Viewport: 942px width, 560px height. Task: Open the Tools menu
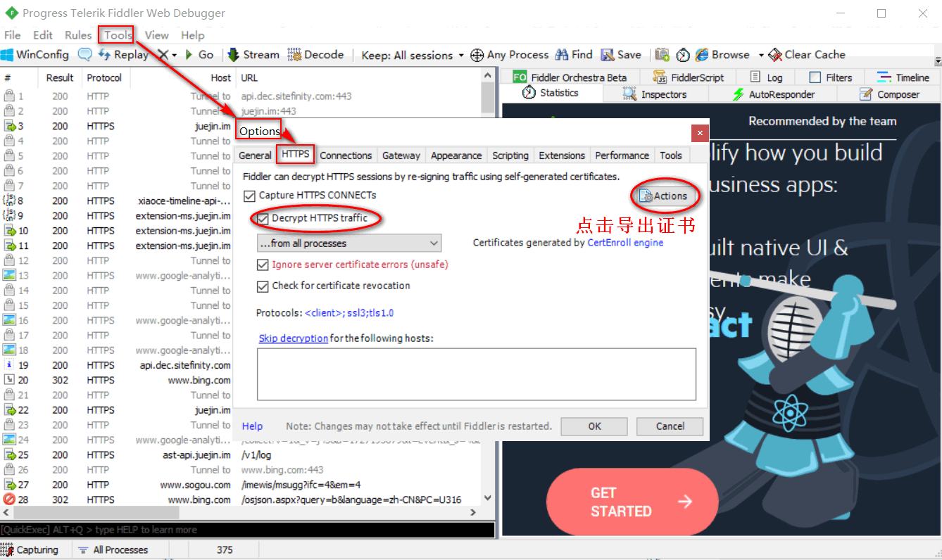pos(118,35)
